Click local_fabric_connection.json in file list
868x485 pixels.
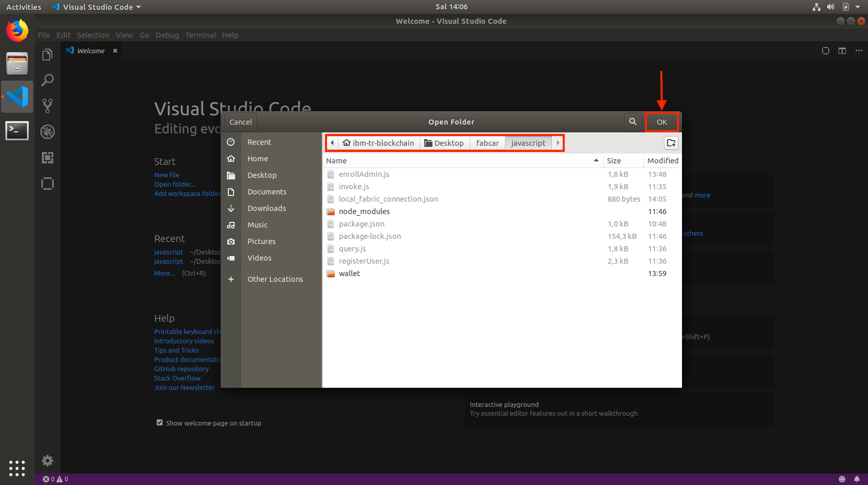point(502,199)
